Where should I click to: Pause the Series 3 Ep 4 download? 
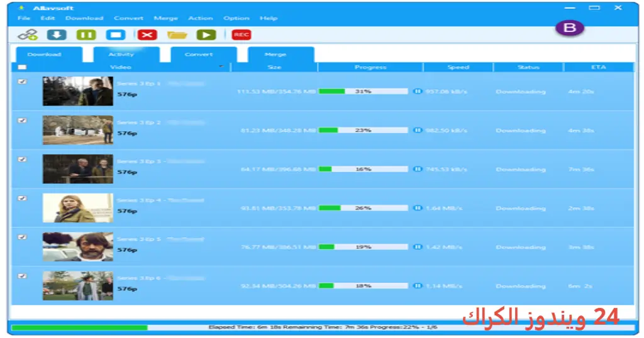[x=418, y=208]
